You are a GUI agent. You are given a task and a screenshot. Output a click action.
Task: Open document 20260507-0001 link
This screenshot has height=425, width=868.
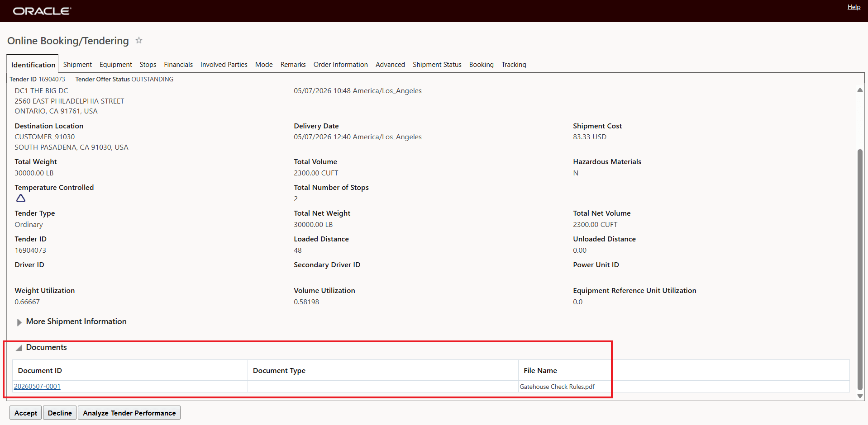[x=37, y=387]
